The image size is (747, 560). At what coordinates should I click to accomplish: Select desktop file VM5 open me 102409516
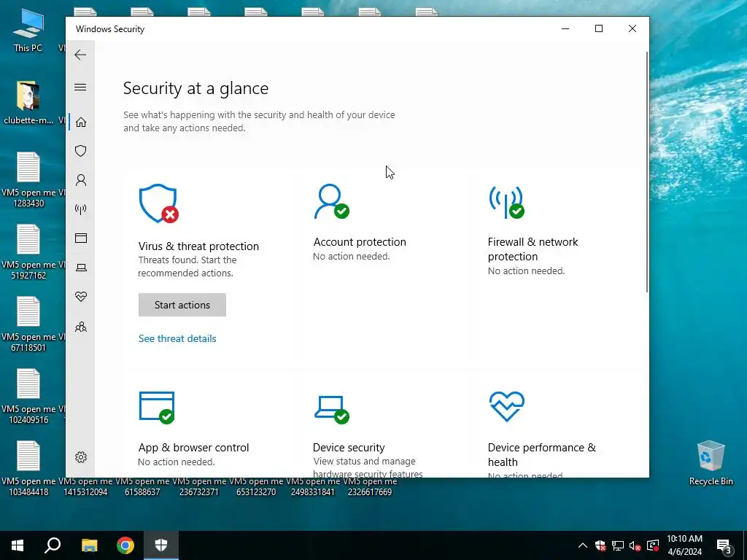[x=28, y=397]
